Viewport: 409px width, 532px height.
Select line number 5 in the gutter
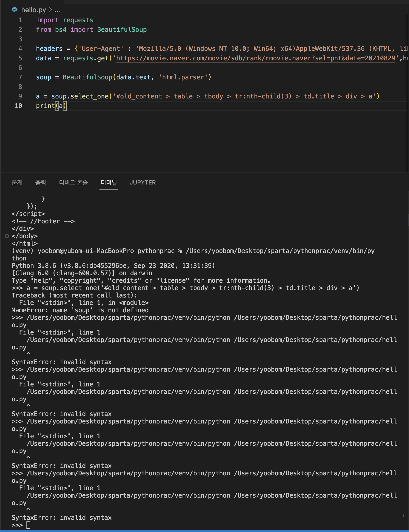tap(20, 58)
